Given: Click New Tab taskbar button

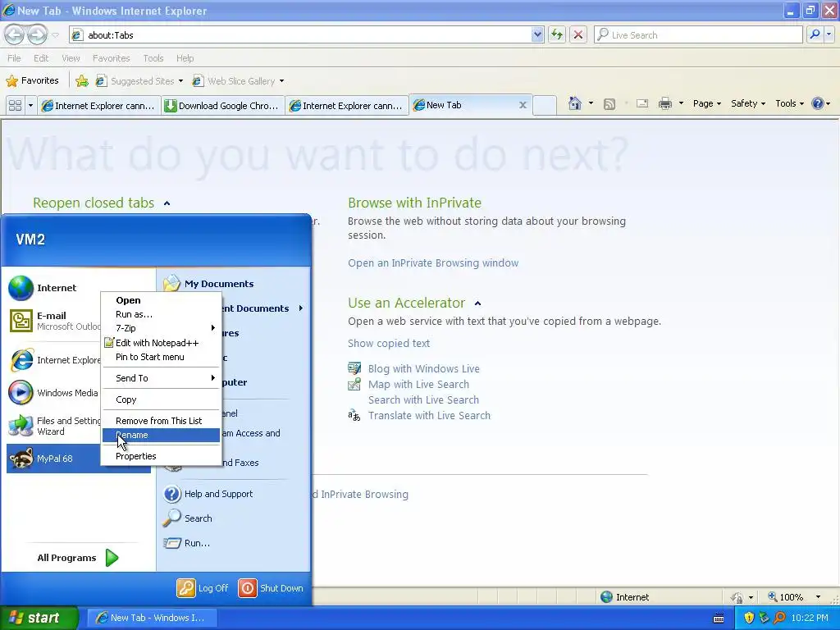Looking at the screenshot, I should coord(152,618).
